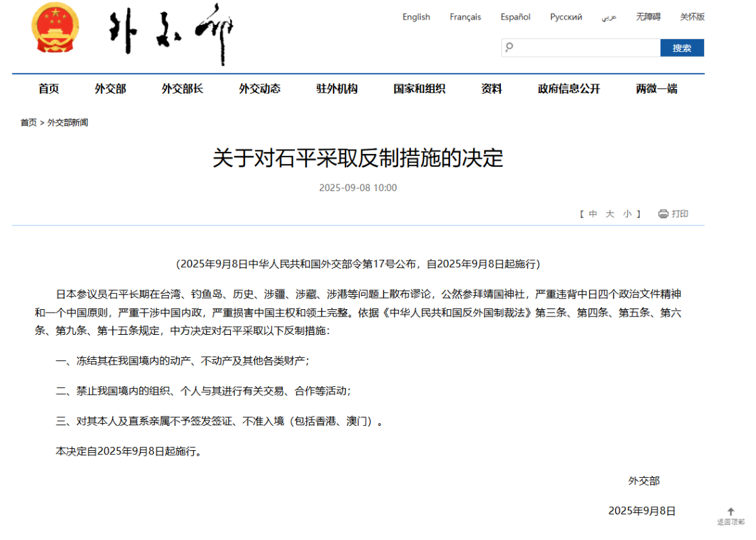This screenshot has width=756, height=540.
Task: Click the 外交部 calligraphy logo
Action: point(171,34)
